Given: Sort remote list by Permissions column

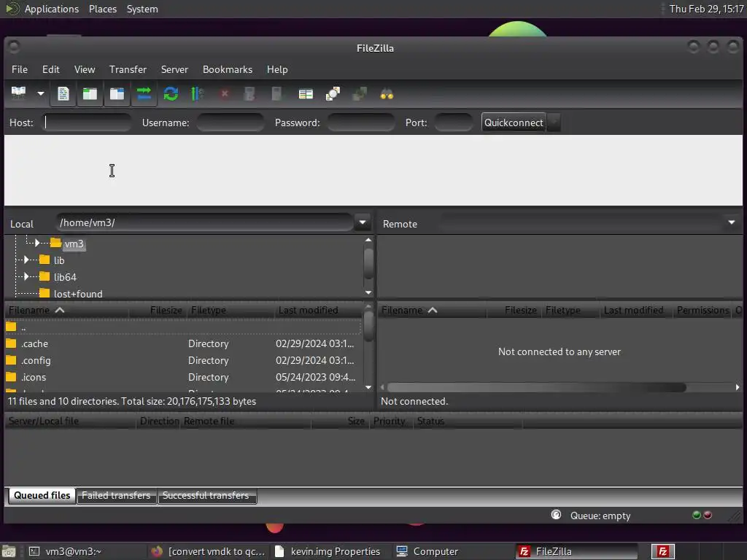Looking at the screenshot, I should pos(703,311).
